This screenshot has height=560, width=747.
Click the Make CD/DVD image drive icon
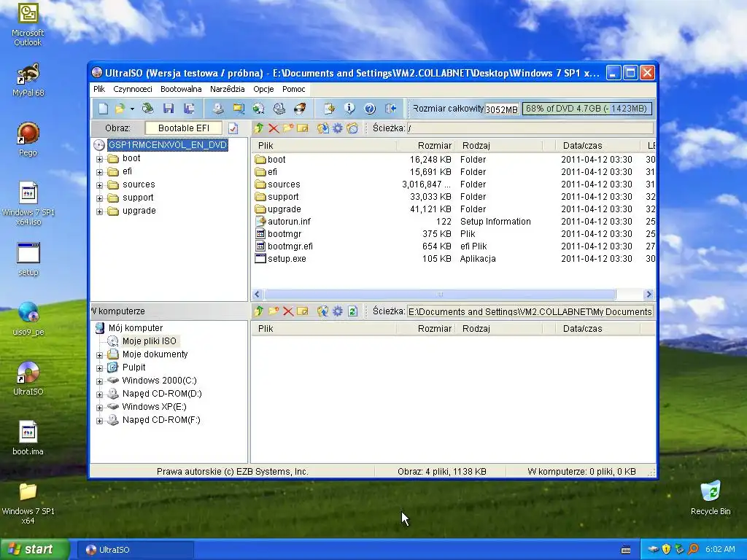(x=217, y=109)
